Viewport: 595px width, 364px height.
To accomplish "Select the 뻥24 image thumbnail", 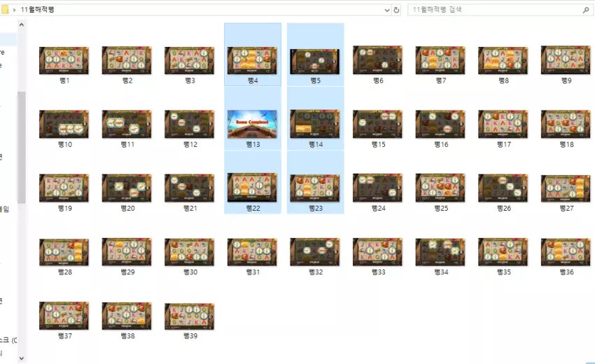I will (x=377, y=188).
